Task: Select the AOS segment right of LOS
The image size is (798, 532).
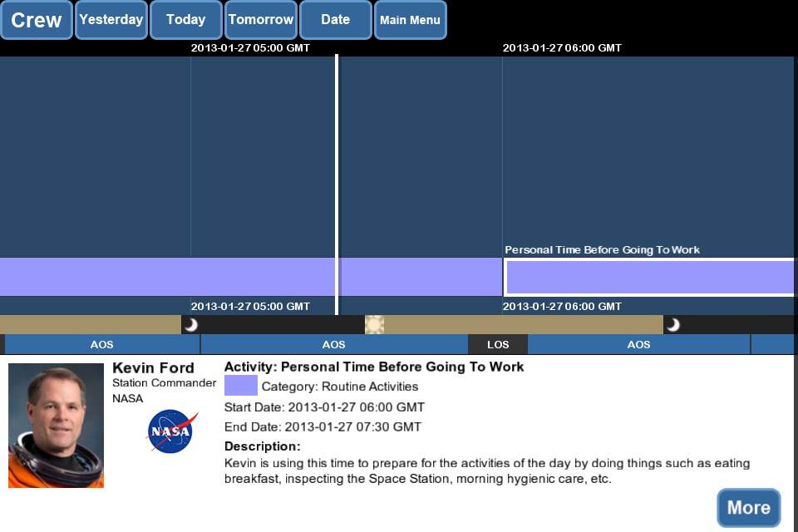Action: click(638, 345)
